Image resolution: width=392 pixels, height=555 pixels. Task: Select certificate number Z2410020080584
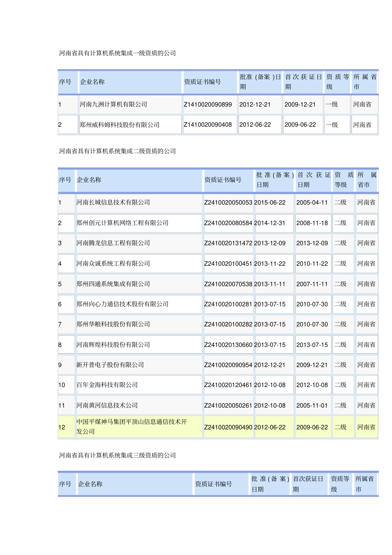click(x=228, y=223)
